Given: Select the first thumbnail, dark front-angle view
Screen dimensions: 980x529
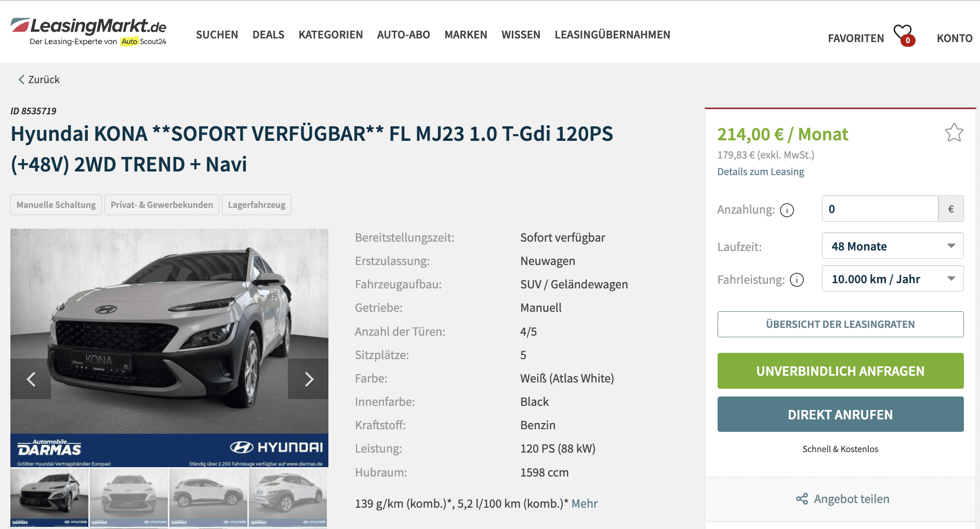Looking at the screenshot, I should click(49, 497).
